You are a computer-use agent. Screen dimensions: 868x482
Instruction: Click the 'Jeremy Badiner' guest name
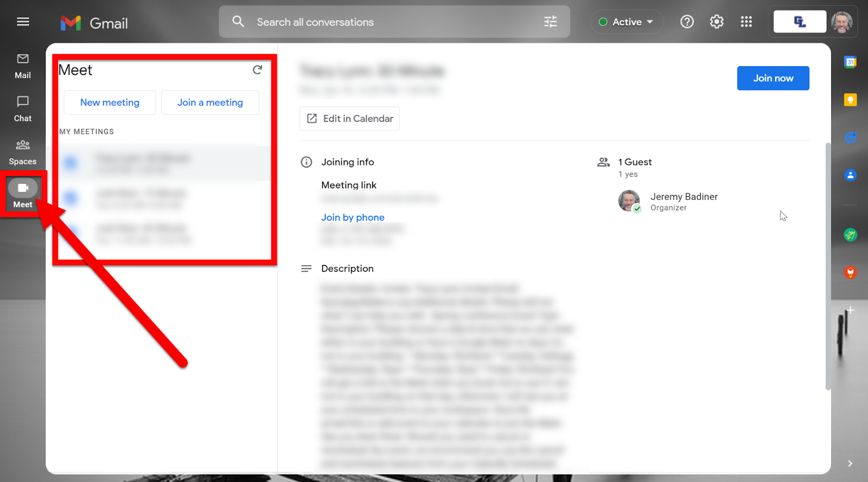click(684, 197)
